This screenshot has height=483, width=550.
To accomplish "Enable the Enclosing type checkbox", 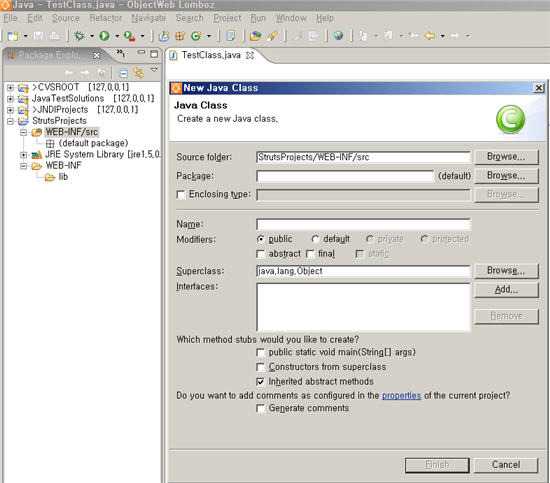I will click(181, 195).
